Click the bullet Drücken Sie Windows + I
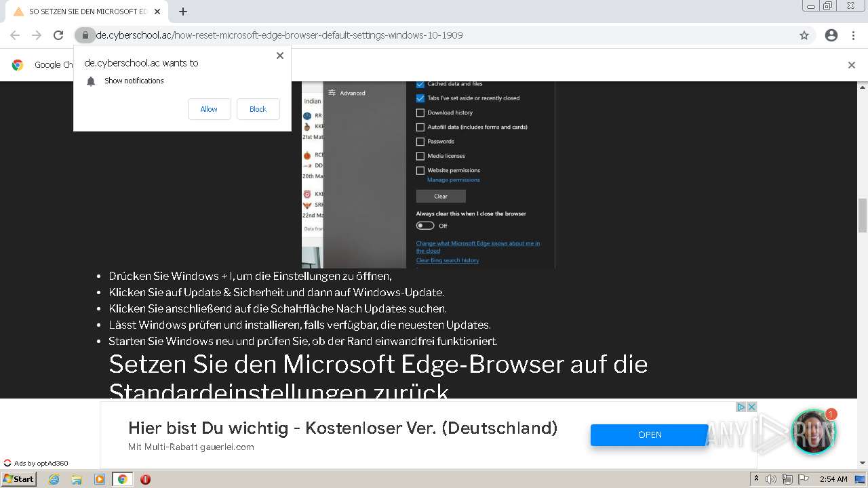 (250, 276)
